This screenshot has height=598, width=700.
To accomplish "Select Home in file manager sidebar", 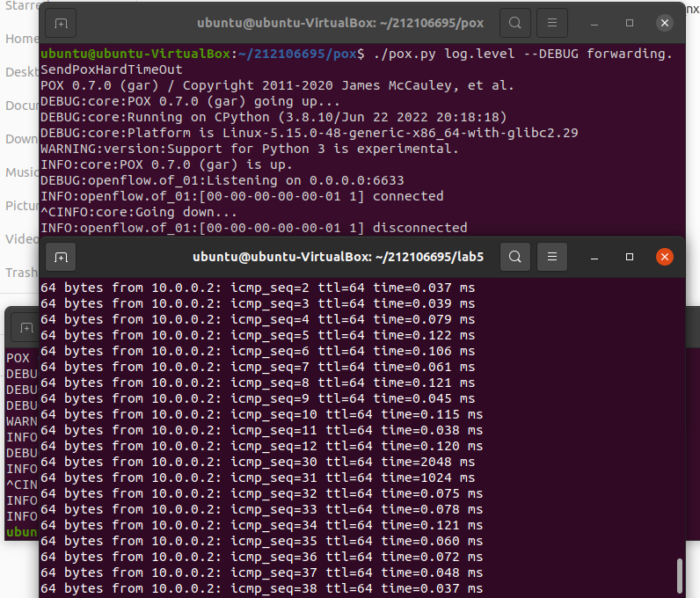I will [21, 39].
